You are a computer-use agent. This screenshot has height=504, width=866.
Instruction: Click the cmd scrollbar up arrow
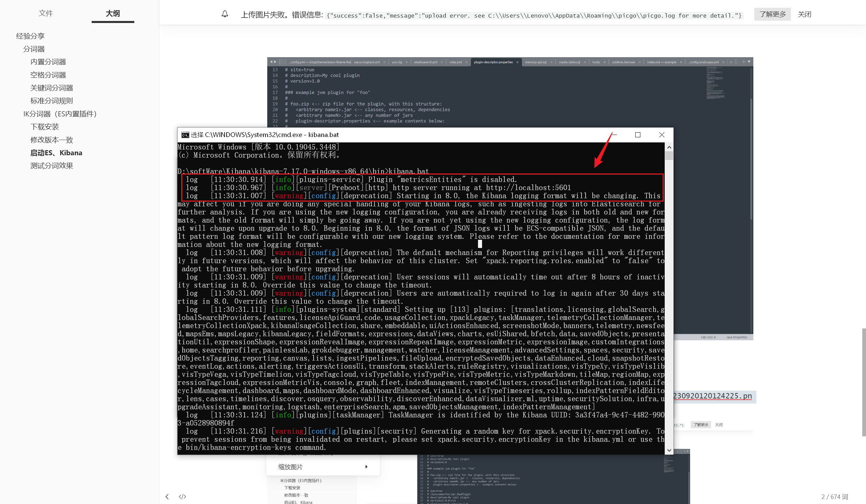click(669, 147)
